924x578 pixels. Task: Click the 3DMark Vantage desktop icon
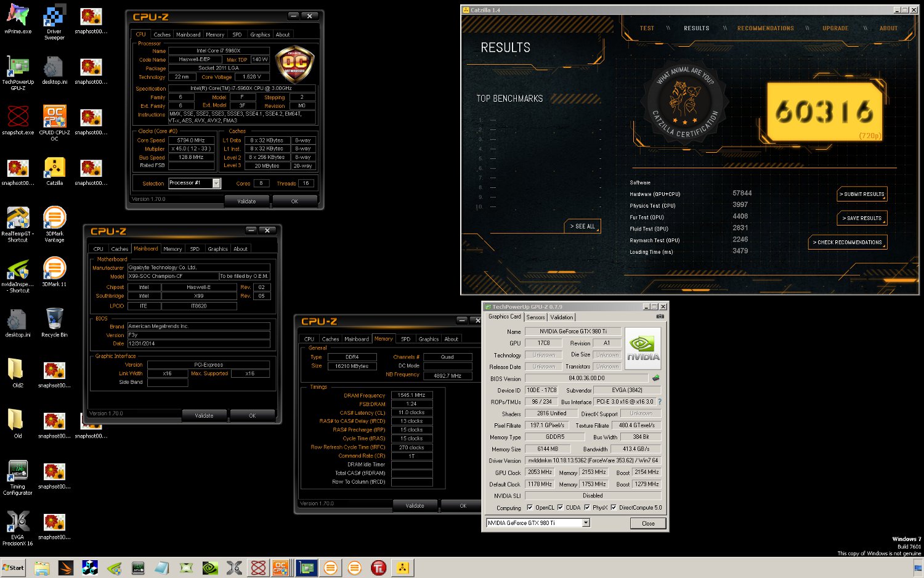[x=54, y=224]
